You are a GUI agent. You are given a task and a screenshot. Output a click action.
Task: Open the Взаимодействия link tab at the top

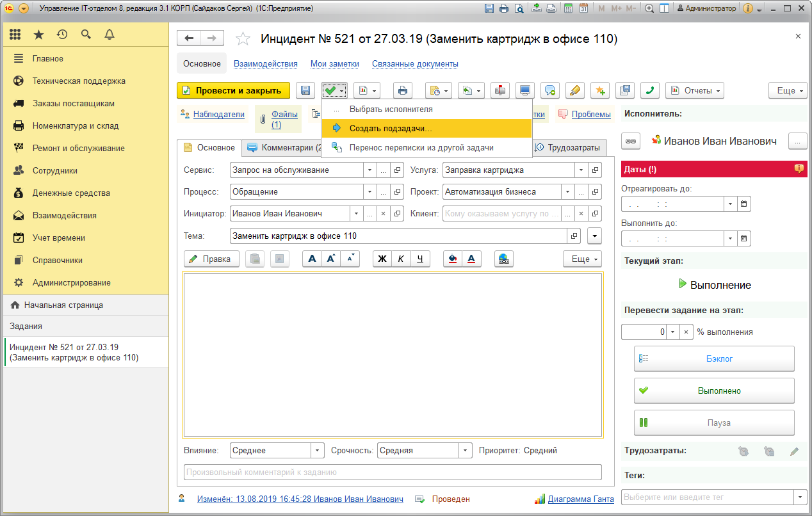[x=266, y=64]
